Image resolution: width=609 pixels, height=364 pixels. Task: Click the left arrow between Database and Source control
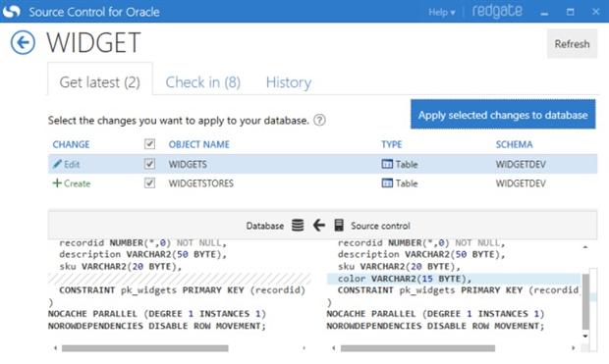(x=319, y=225)
